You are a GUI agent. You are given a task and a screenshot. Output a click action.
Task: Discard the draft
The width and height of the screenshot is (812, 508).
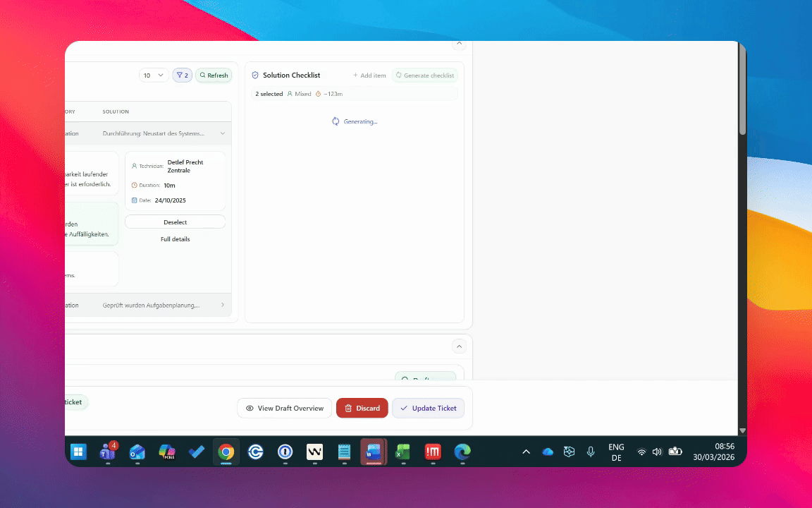pyautogui.click(x=362, y=408)
